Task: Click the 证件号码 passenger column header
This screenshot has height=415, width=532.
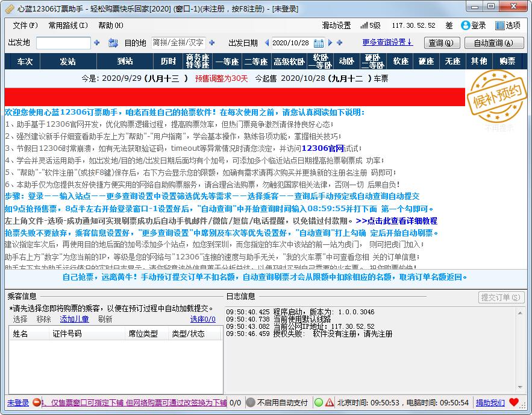Action: [x=87, y=334]
